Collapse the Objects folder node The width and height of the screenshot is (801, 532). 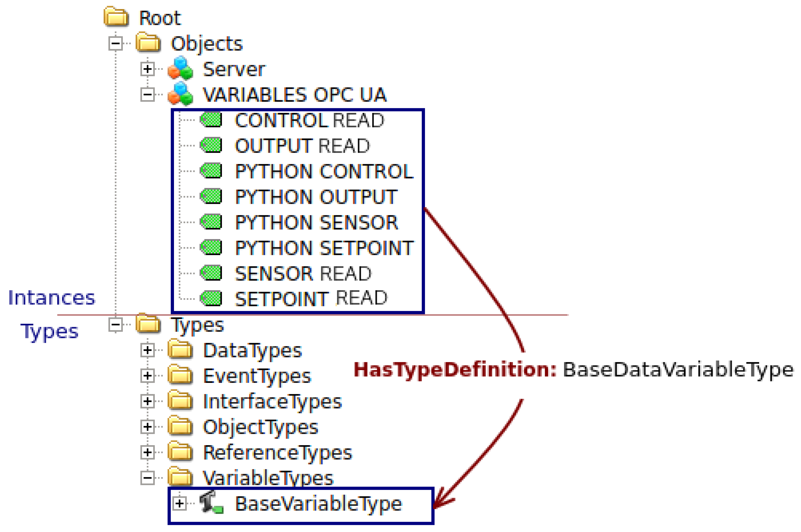(115, 44)
